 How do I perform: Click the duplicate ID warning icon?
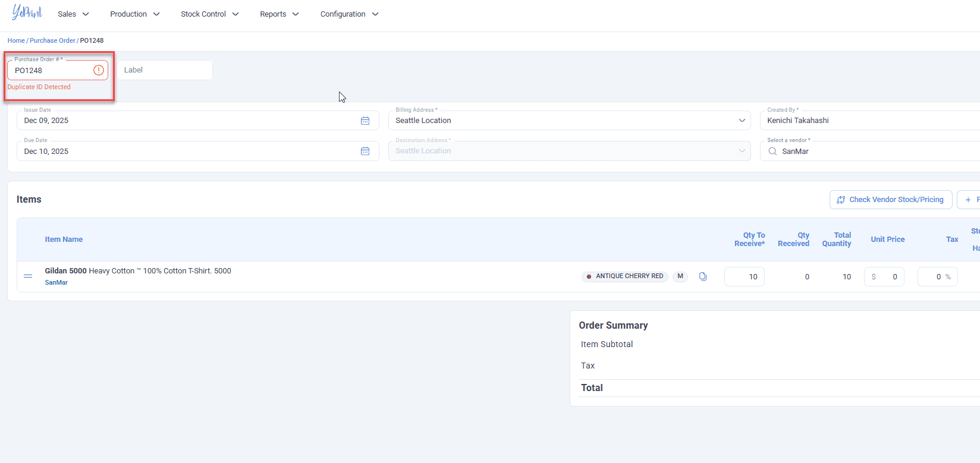(99, 70)
